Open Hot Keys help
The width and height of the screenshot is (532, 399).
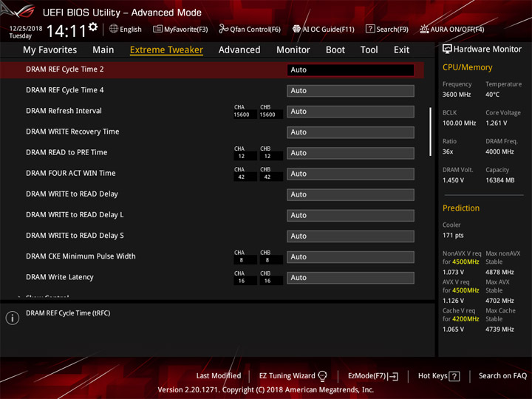tap(432, 376)
